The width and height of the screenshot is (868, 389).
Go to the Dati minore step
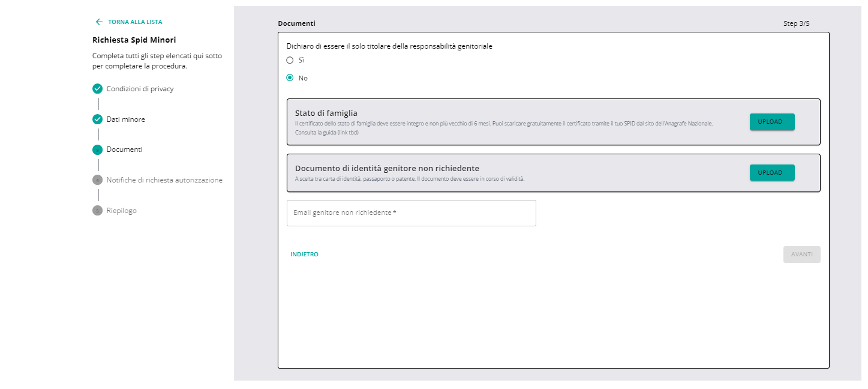pos(126,119)
